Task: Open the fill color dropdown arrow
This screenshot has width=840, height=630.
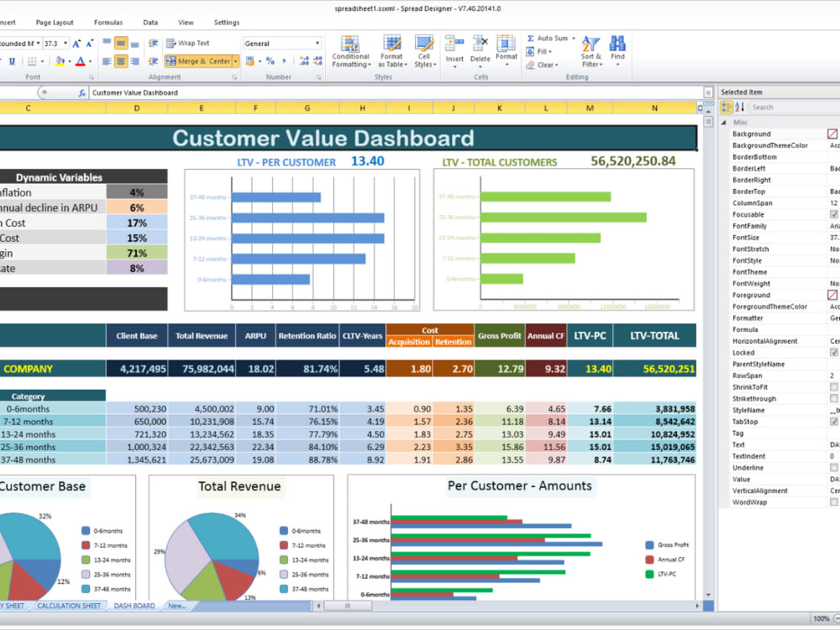Action: click(69, 61)
